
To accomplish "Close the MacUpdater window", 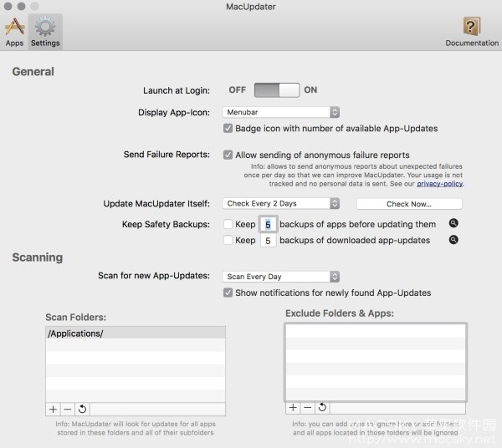I will 8,6.
